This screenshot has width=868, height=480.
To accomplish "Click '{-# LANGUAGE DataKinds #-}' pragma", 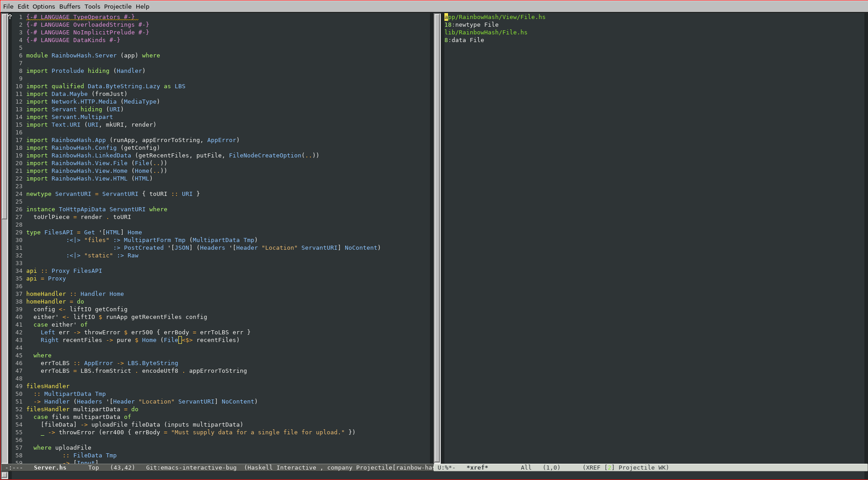I will pyautogui.click(x=73, y=40).
